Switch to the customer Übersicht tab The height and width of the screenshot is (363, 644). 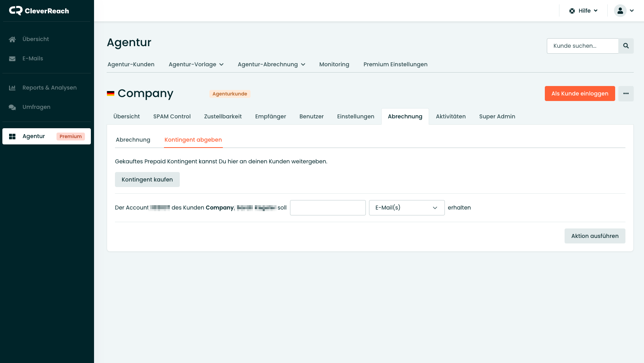[x=126, y=116]
